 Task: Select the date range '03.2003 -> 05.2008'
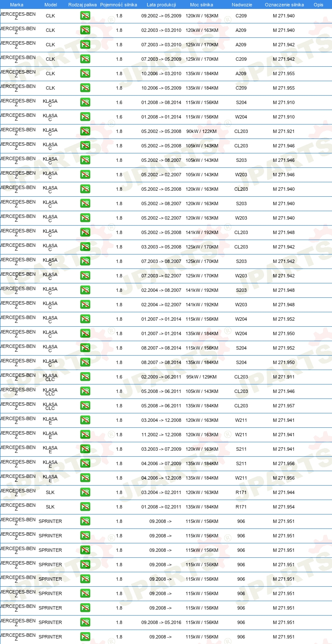[161, 247]
